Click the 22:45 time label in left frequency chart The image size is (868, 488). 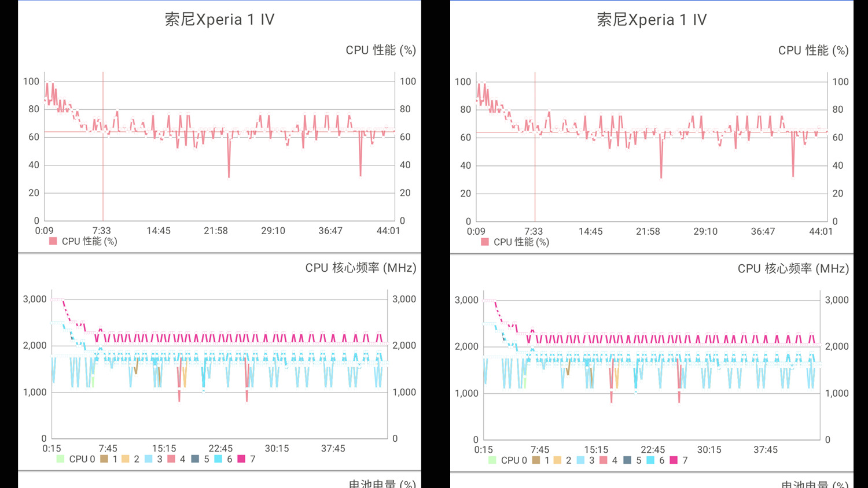point(220,449)
